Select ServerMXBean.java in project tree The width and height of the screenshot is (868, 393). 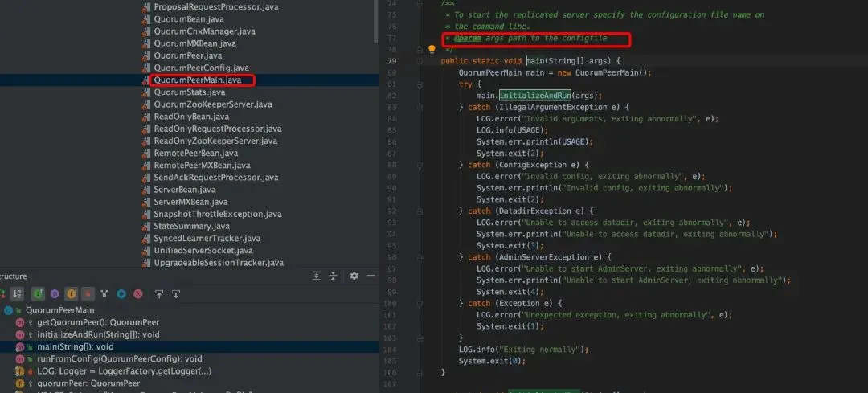coord(190,202)
